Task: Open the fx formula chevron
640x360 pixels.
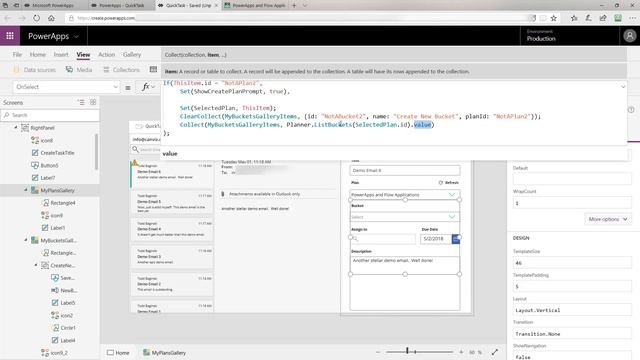Action: 153,87
